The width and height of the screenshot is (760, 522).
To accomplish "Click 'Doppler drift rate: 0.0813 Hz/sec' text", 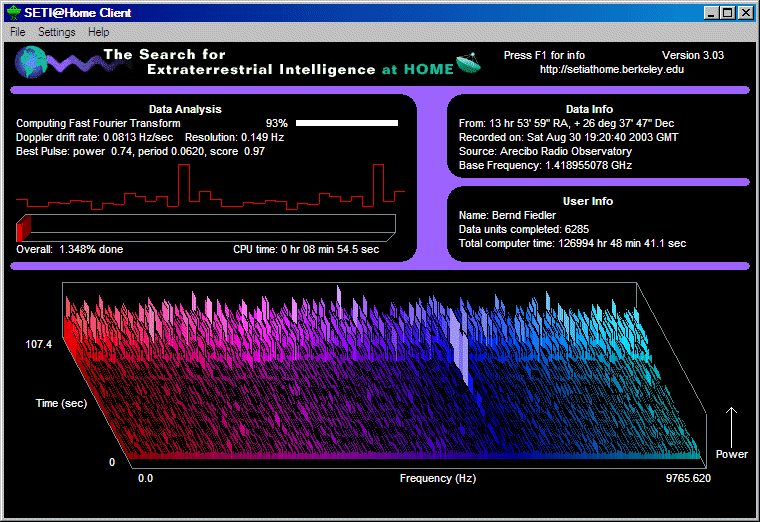I will (x=94, y=138).
